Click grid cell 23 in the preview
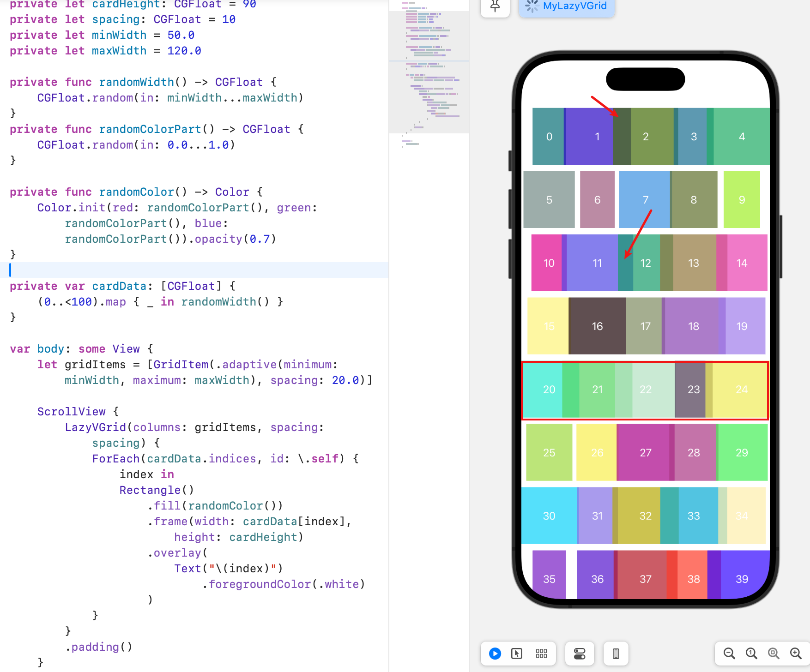Viewport: 810px width, 672px height. (x=693, y=390)
